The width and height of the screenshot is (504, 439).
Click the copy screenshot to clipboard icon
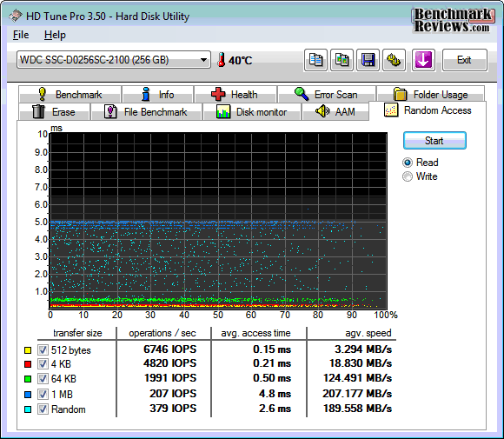[x=342, y=60]
